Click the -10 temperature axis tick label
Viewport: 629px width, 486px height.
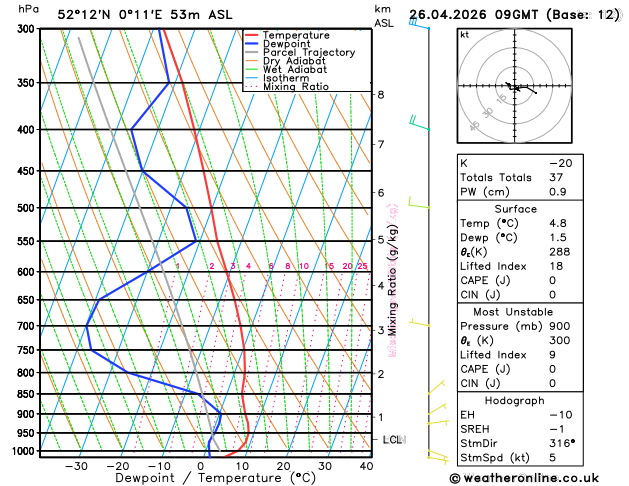click(159, 466)
